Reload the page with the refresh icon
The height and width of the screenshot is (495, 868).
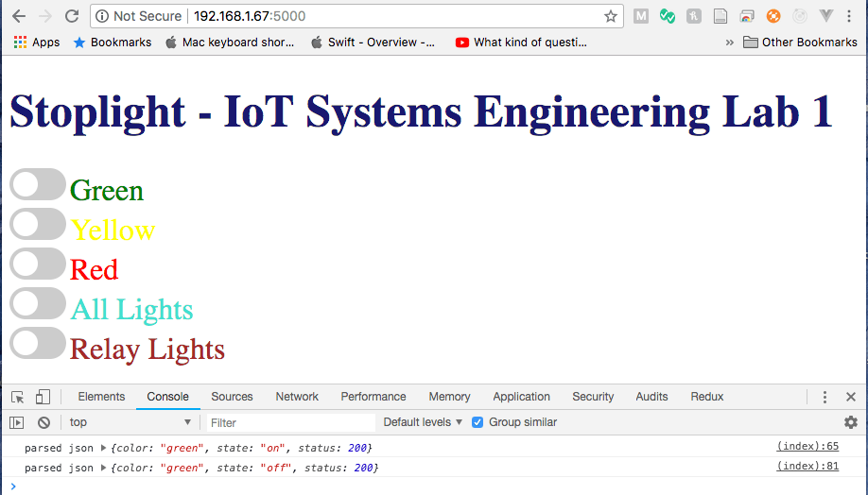[x=72, y=16]
